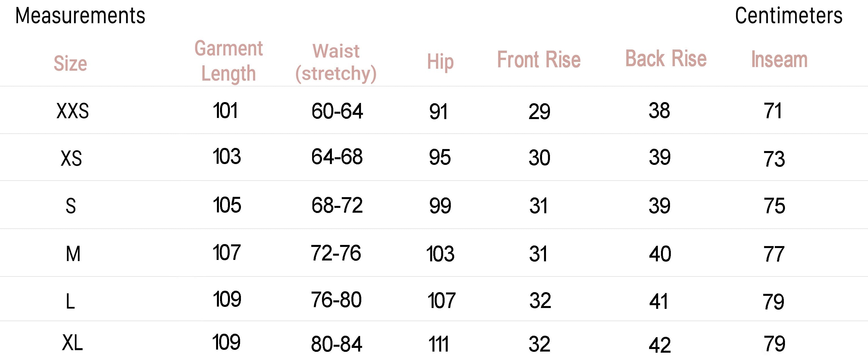The image size is (868, 364).
Task: Click back rise value 42
Action: pos(660,345)
